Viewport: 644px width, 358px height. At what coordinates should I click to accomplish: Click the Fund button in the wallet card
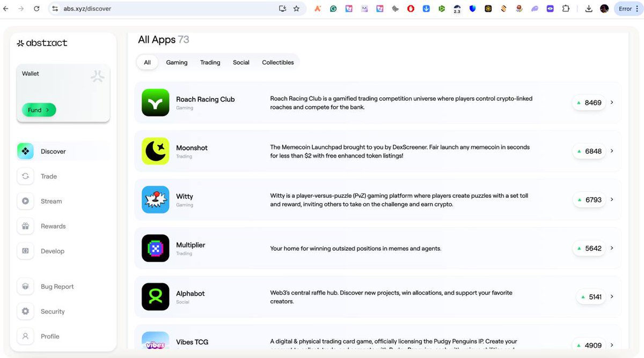[x=39, y=110]
